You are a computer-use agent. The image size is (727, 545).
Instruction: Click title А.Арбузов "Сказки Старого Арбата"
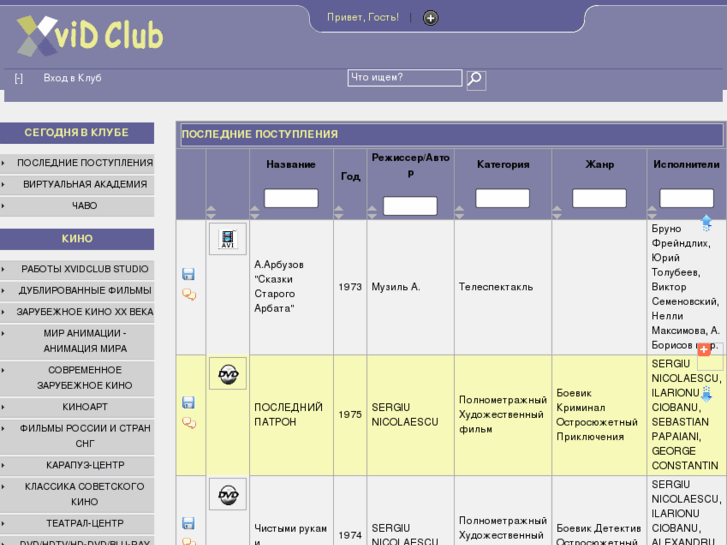(x=279, y=286)
